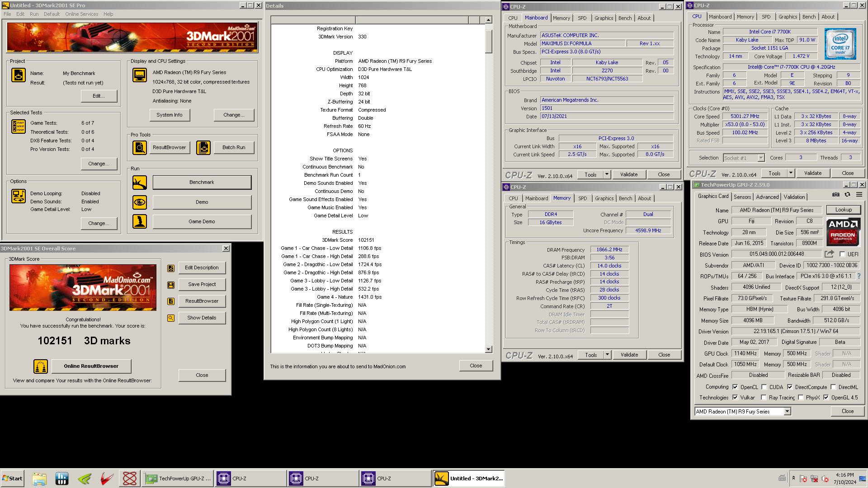The height and width of the screenshot is (488, 868).
Task: Toggle the OpenCL checkbox
Action: pos(735,387)
